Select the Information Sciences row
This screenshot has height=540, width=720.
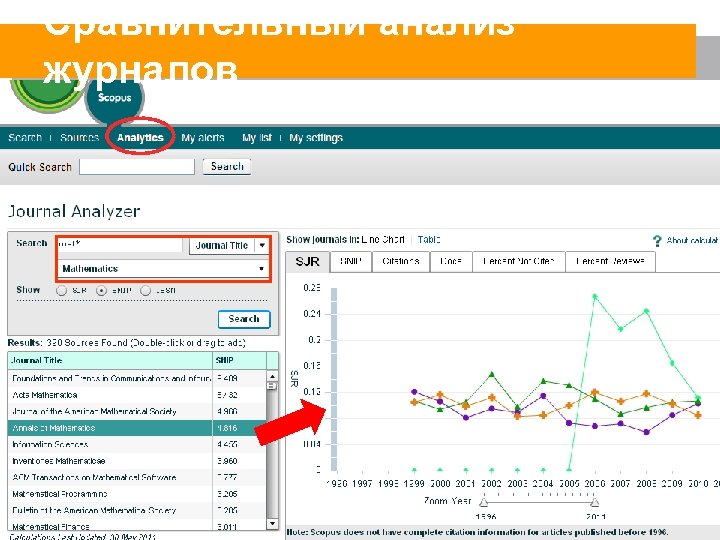(137, 444)
